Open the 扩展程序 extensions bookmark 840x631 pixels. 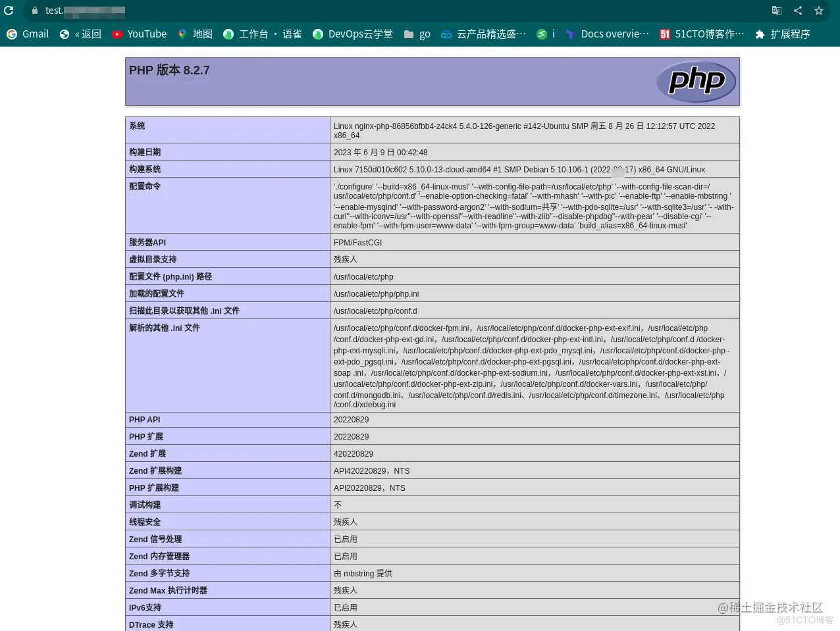783,34
